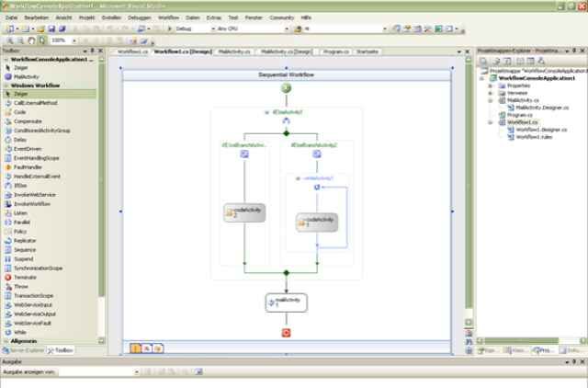Screen dimensions: 588x388
Task: Click the green workflow start icon
Action: pos(286,88)
